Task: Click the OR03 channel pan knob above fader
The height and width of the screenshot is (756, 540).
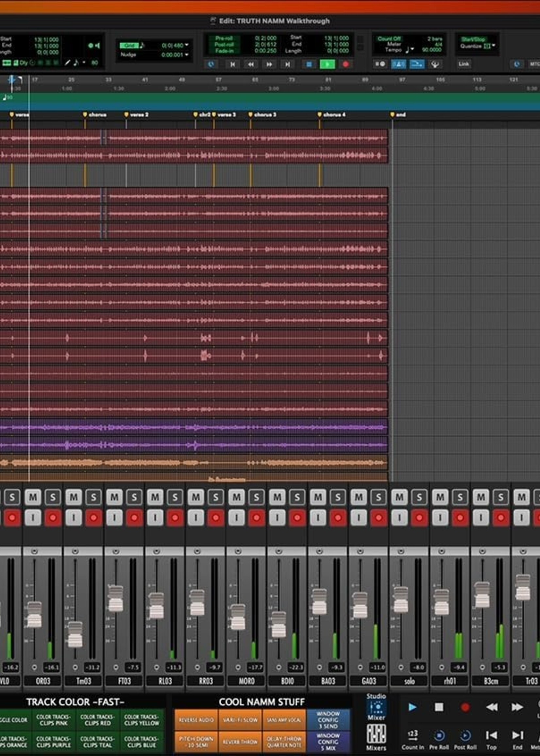Action: click(x=35, y=552)
